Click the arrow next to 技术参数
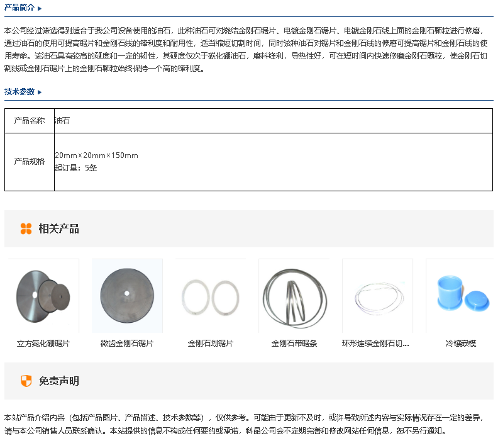This screenshot has height=448, width=498. [x=40, y=92]
